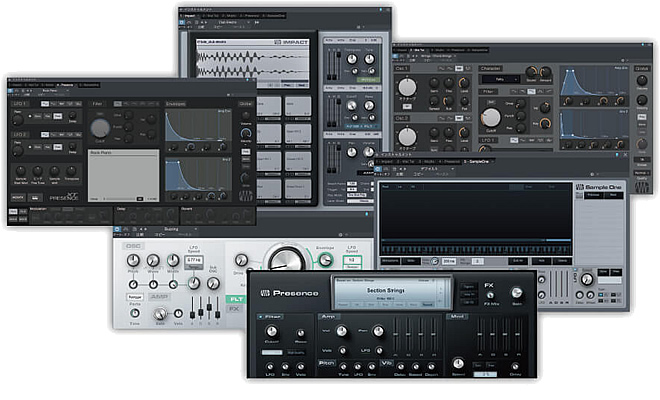Select sine waveform for LFO 1 in Presence XT
This screenshot has height=400, width=660.
[45, 104]
